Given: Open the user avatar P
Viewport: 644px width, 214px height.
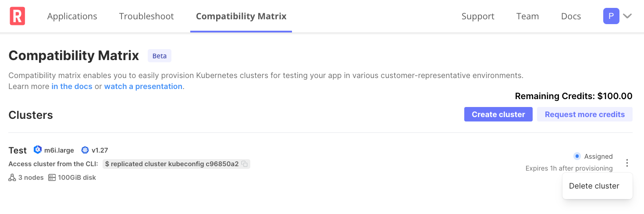Looking at the screenshot, I should click(611, 16).
